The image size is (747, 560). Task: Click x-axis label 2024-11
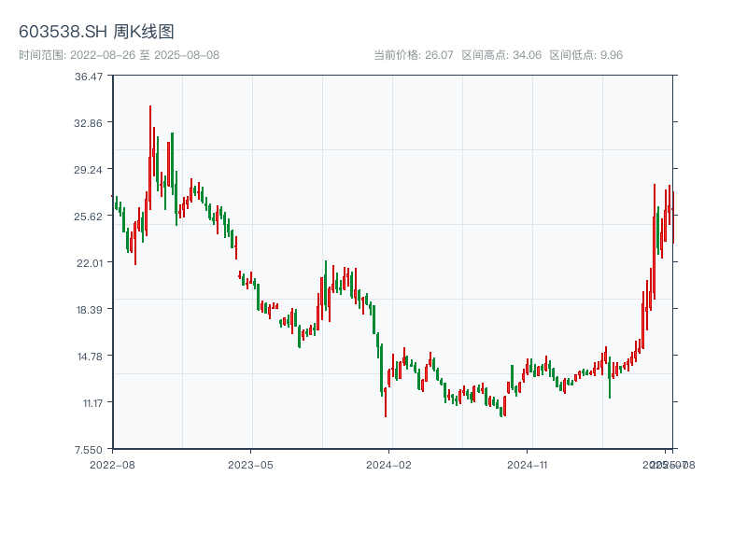coord(527,465)
